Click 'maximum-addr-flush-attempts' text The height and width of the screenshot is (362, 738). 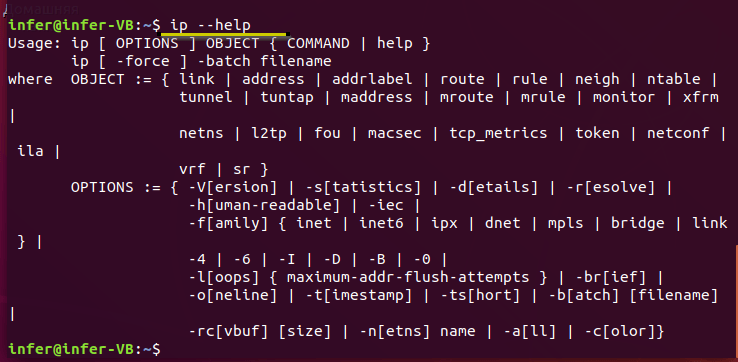tap(408, 278)
